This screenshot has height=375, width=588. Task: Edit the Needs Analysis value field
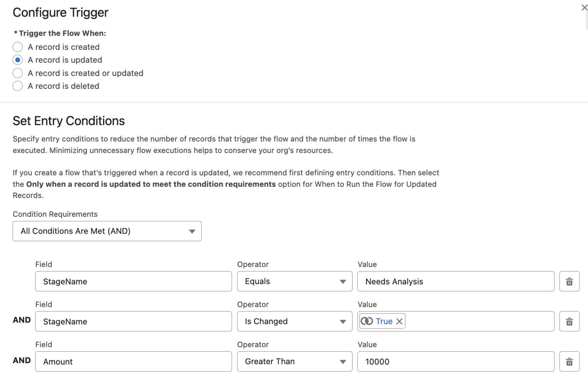pos(456,281)
